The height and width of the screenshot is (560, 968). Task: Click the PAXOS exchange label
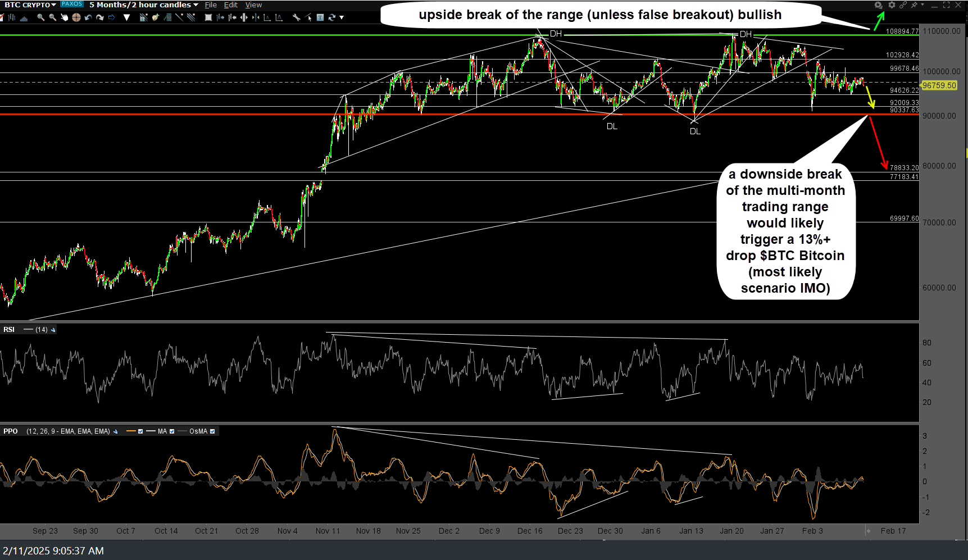point(72,4)
